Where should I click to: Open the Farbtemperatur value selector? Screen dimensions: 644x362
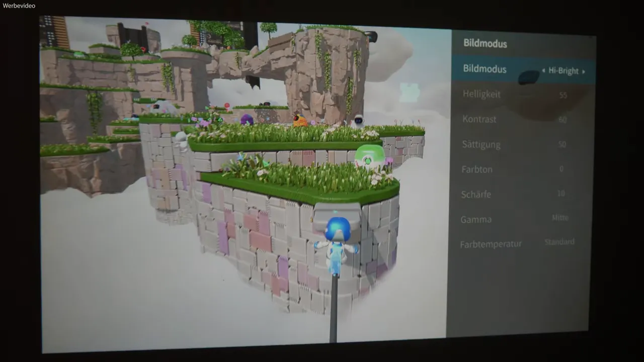559,242
